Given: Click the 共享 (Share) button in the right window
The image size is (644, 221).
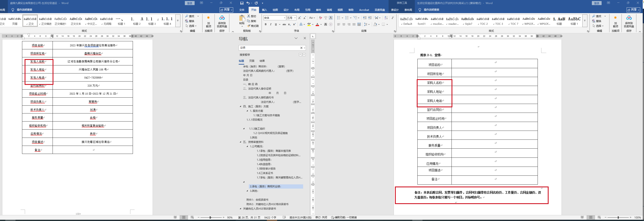Looking at the screenshot, I should (x=633, y=10).
